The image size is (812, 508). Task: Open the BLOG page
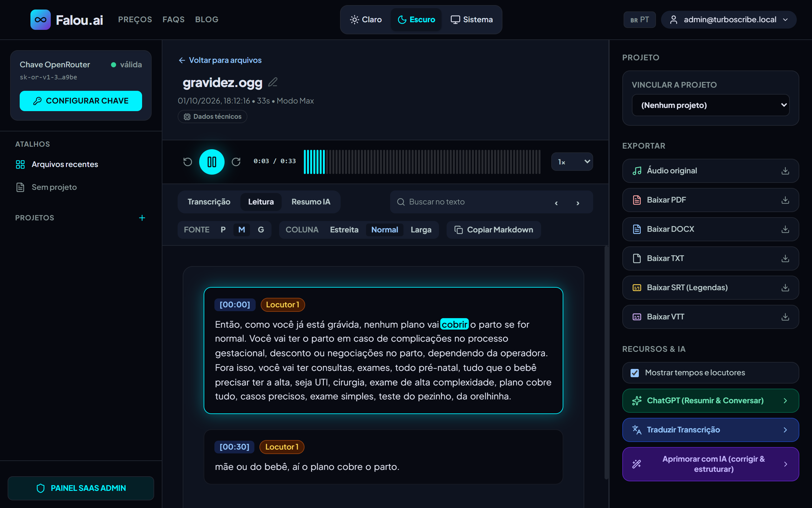click(207, 19)
